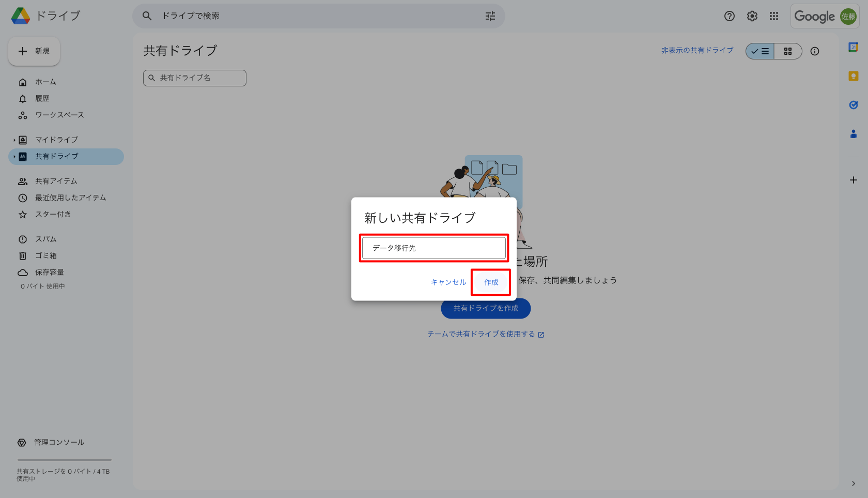Open Google Keep side panel icon

(x=853, y=76)
